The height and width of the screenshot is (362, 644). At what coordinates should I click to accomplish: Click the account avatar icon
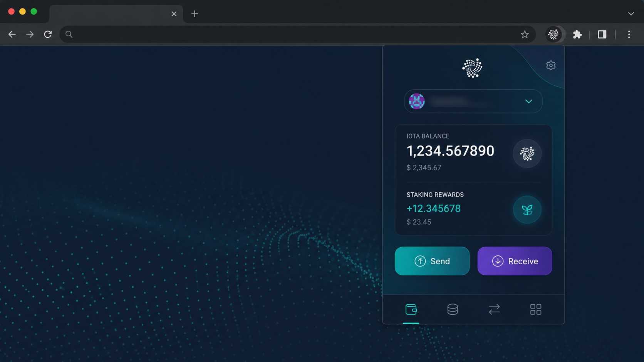coord(417,101)
